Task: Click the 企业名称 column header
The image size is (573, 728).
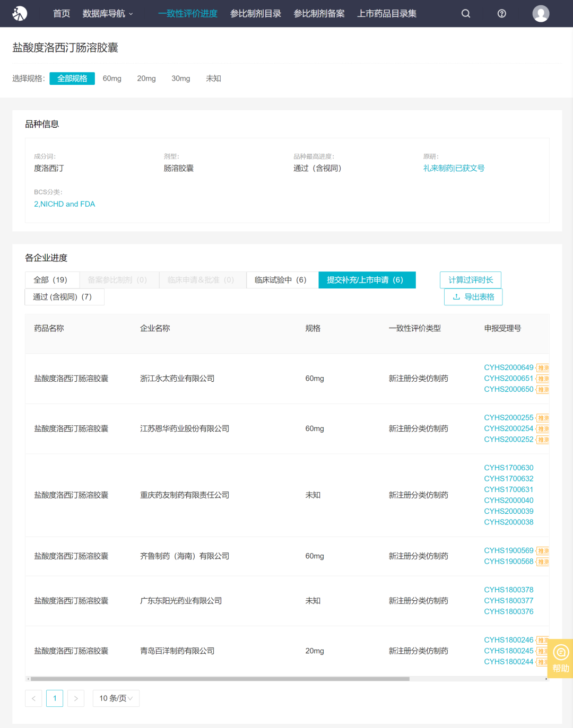Action: [155, 328]
